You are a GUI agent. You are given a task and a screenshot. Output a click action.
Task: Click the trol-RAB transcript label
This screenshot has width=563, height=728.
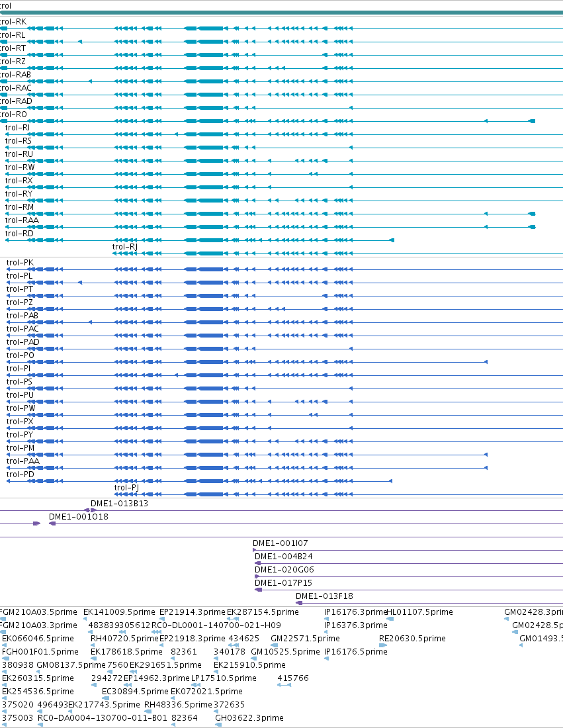(15, 75)
